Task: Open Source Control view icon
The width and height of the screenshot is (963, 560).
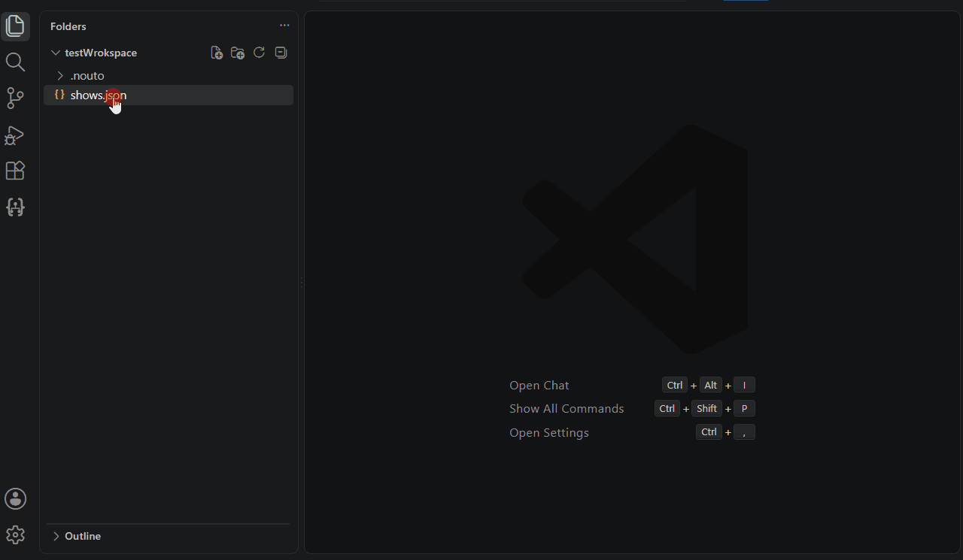Action: point(15,98)
